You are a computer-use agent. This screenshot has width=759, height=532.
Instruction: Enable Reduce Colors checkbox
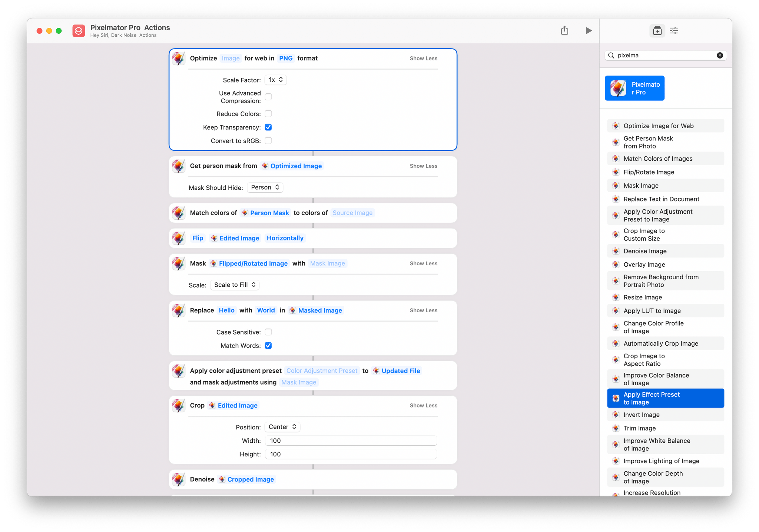(268, 114)
